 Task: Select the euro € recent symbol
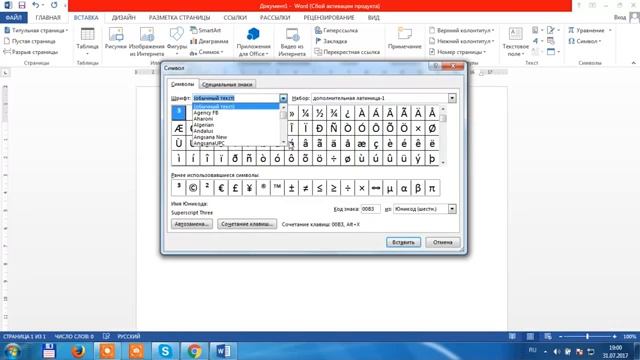(221, 188)
